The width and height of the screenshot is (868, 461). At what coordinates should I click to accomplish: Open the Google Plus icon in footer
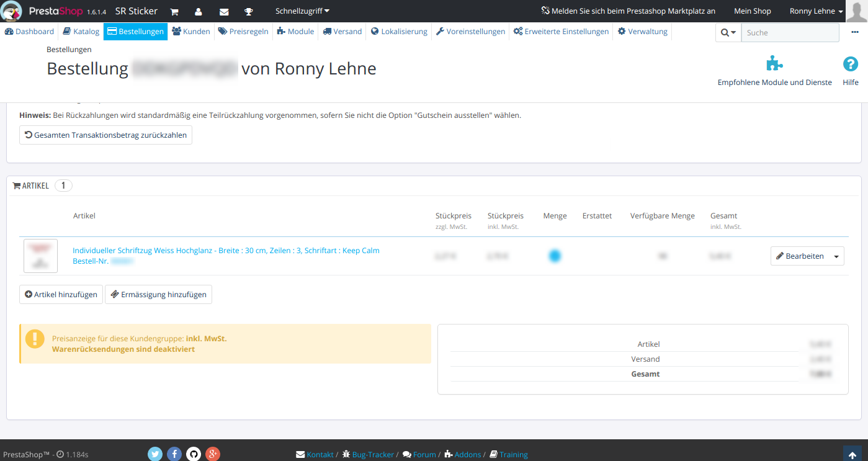click(x=213, y=454)
